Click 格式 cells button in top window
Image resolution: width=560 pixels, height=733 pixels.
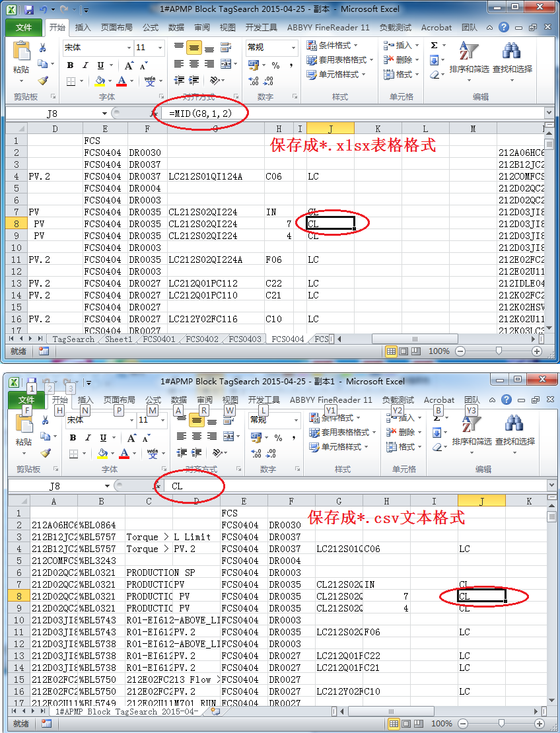pyautogui.click(x=401, y=75)
